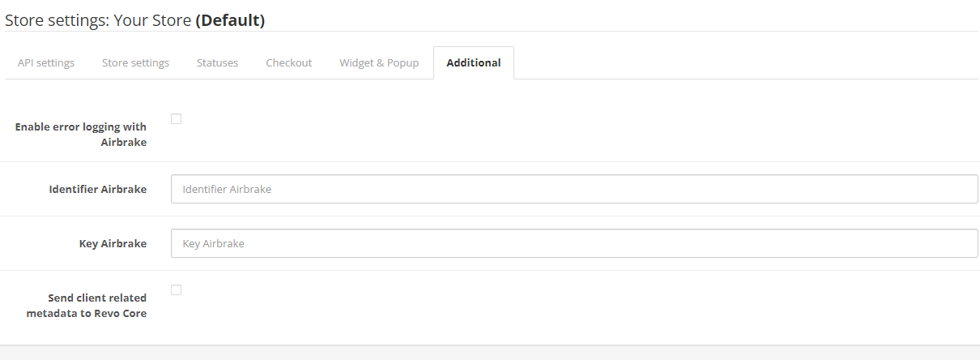Click the bold '(Default)' text in the heading
Image resolution: width=980 pixels, height=360 pixels.
tap(230, 20)
